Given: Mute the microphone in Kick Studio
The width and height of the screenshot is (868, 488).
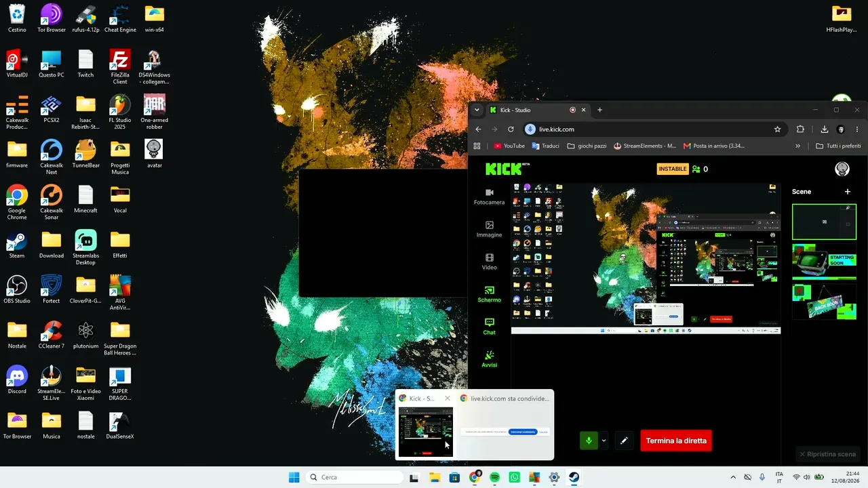Looking at the screenshot, I should 589,441.
